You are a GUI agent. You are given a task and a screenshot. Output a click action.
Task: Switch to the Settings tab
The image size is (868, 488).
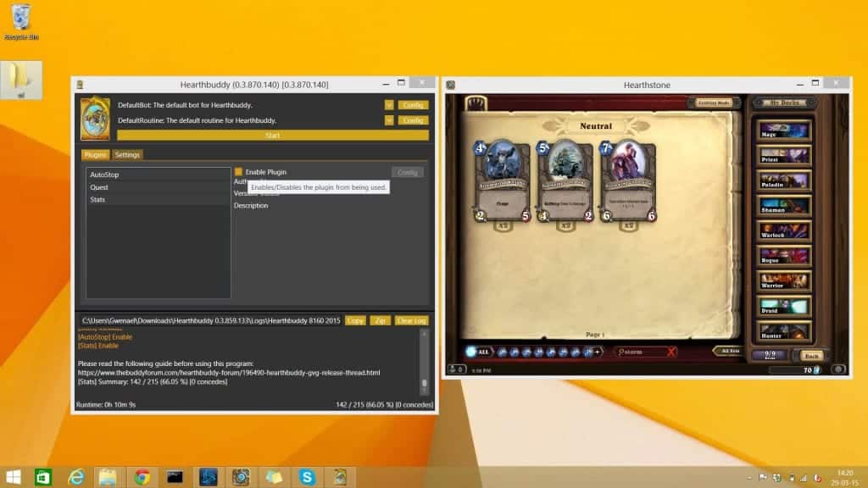128,155
